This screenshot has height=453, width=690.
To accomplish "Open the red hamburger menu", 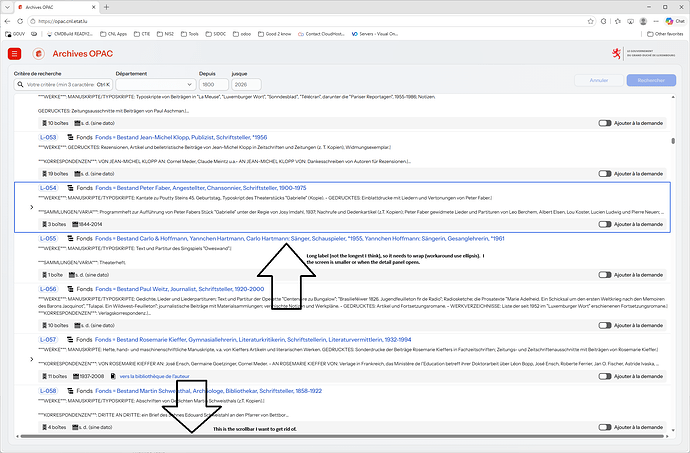I will [15, 54].
